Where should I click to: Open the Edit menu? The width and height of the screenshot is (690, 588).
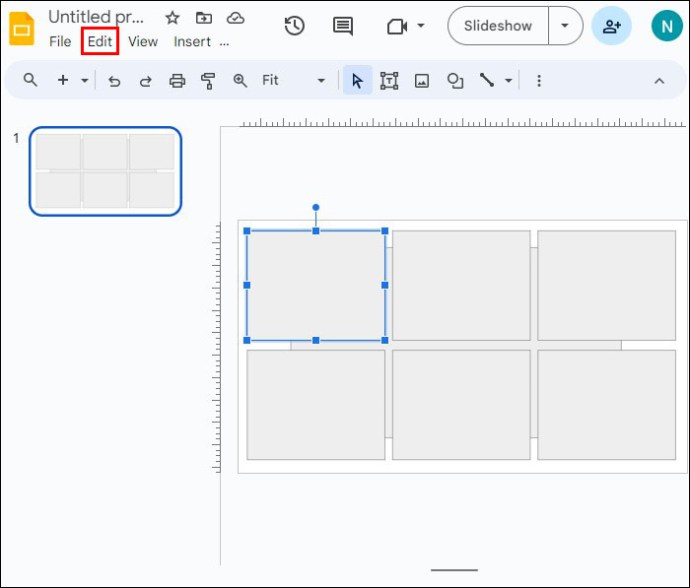click(x=100, y=41)
